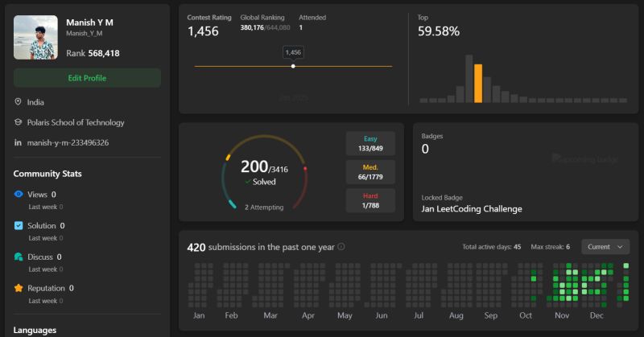The height and width of the screenshot is (337, 644).
Task: Click the submissions info circle icon
Action: tap(341, 247)
